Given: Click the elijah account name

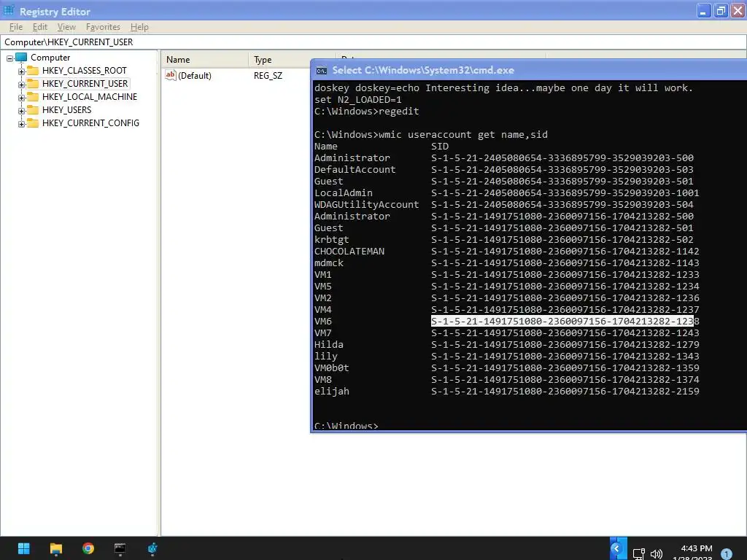Looking at the screenshot, I should tap(332, 392).
